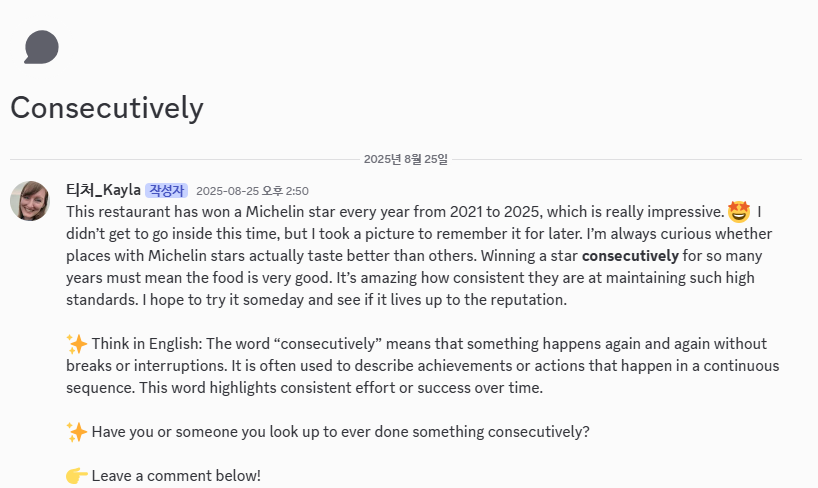Click the question about doing something consecutively
This screenshot has height=488, width=818.
point(340,432)
